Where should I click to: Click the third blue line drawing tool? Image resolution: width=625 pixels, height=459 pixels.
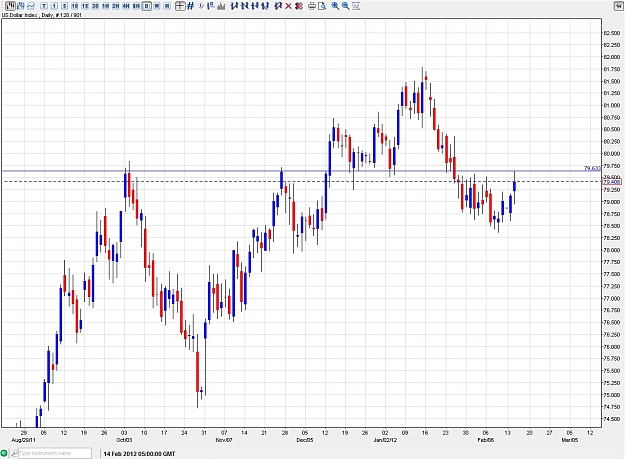(254, 6)
